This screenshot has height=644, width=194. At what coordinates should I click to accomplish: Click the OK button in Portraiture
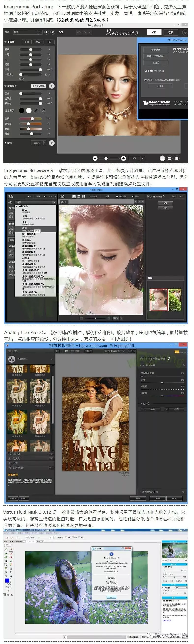coord(154,32)
